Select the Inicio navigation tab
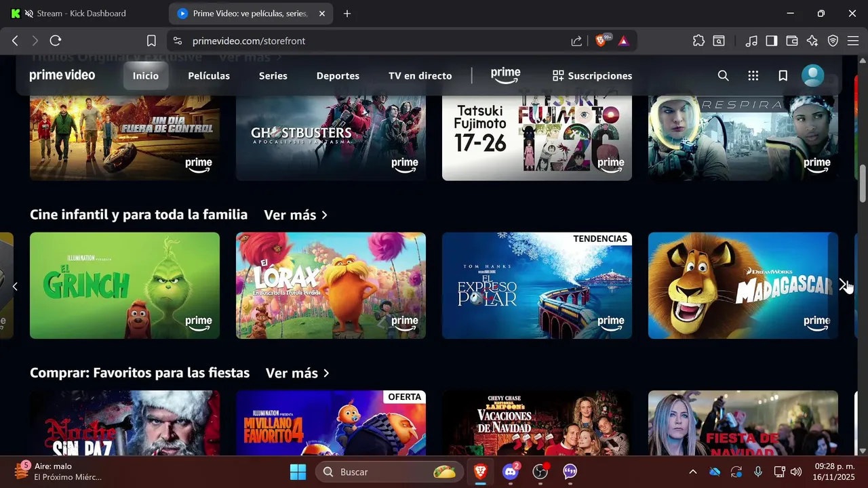 coord(145,76)
